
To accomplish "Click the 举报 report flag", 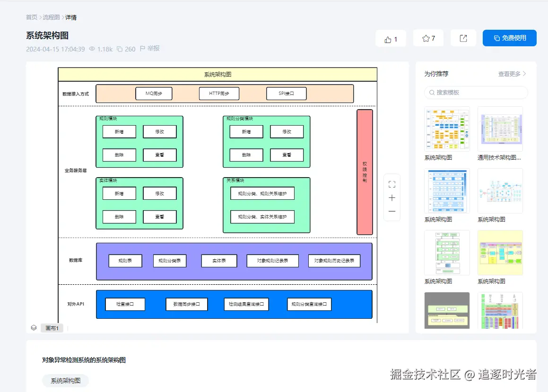I will [150, 49].
